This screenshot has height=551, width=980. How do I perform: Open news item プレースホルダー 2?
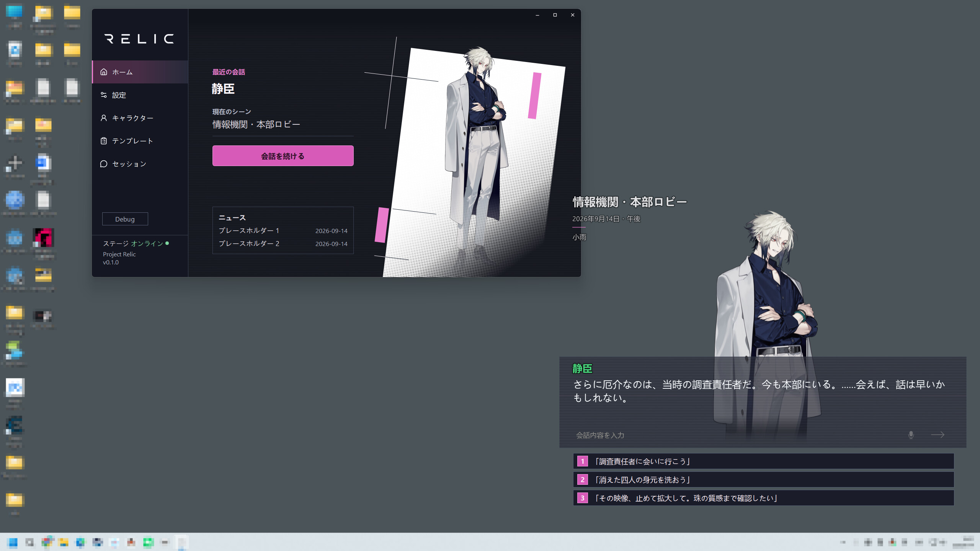283,243
